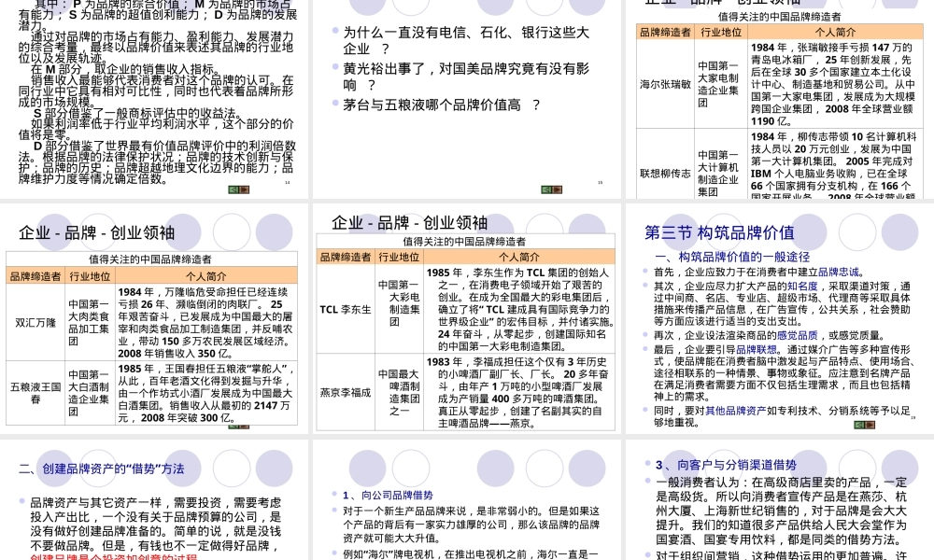Click the 第三节 构筑品牌价值 title
Image resolution: width=934 pixels, height=560 pixels.
click(719, 232)
